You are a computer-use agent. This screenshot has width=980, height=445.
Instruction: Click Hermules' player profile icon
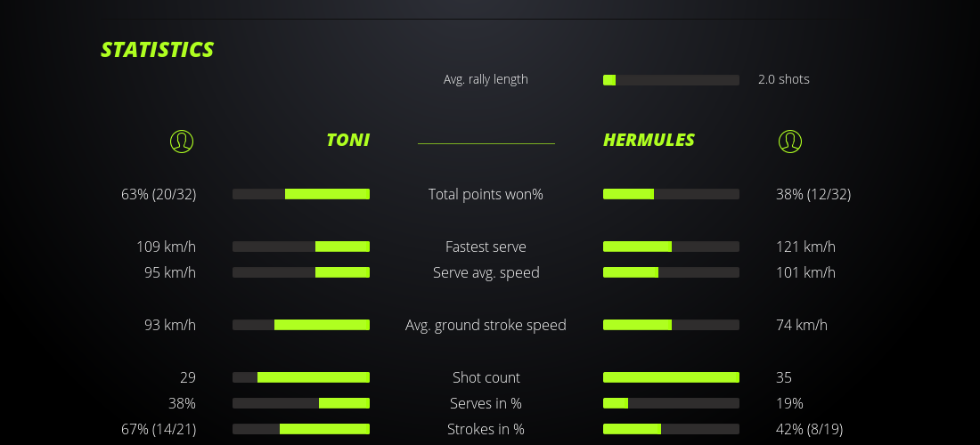[790, 141]
